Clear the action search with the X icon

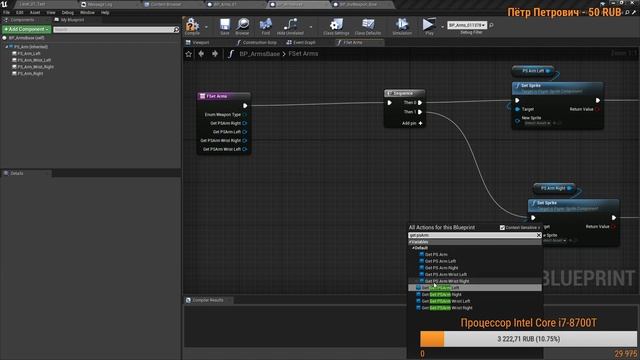pos(539,235)
